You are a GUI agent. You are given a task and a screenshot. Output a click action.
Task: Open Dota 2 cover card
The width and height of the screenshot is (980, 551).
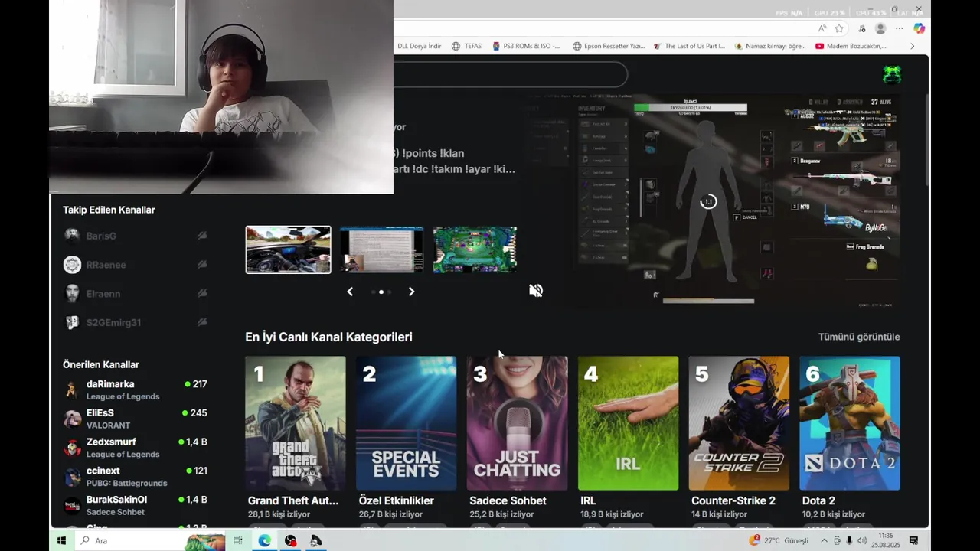click(x=850, y=423)
